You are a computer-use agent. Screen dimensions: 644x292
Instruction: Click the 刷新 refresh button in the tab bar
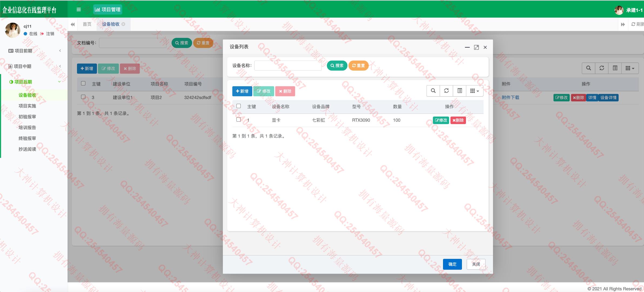coord(637,24)
